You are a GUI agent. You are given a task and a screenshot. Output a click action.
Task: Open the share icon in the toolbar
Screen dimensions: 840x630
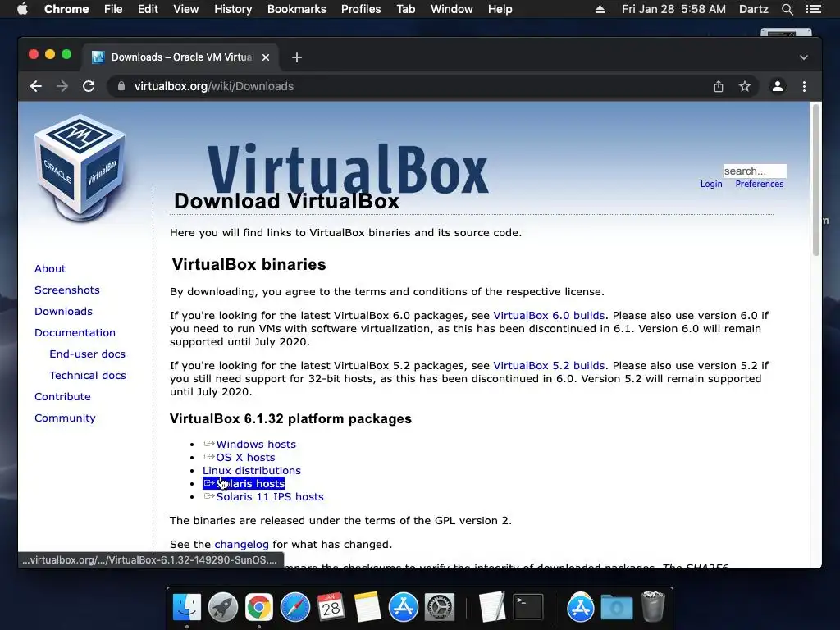tap(719, 86)
